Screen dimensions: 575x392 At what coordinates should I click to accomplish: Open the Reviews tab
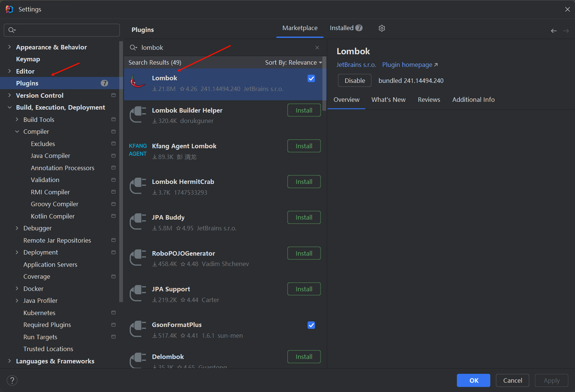429,100
